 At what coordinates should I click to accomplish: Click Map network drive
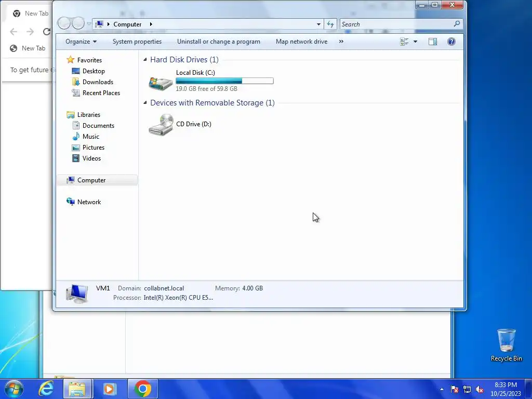point(301,42)
